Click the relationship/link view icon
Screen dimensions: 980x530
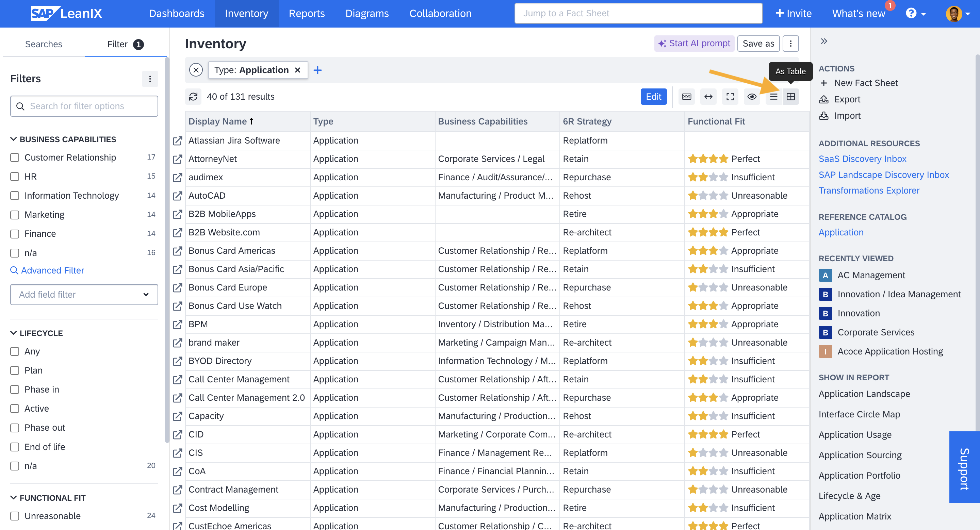tap(709, 96)
